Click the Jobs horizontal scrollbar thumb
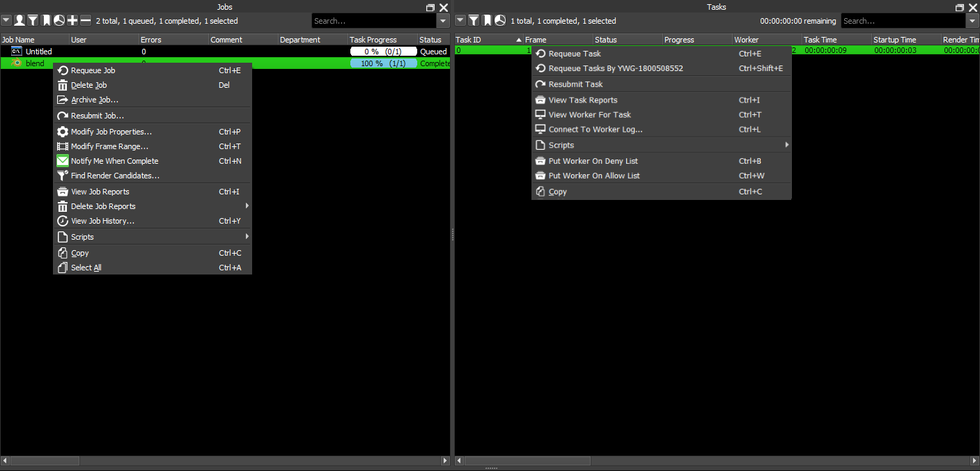This screenshot has height=471, width=980. 45,461
